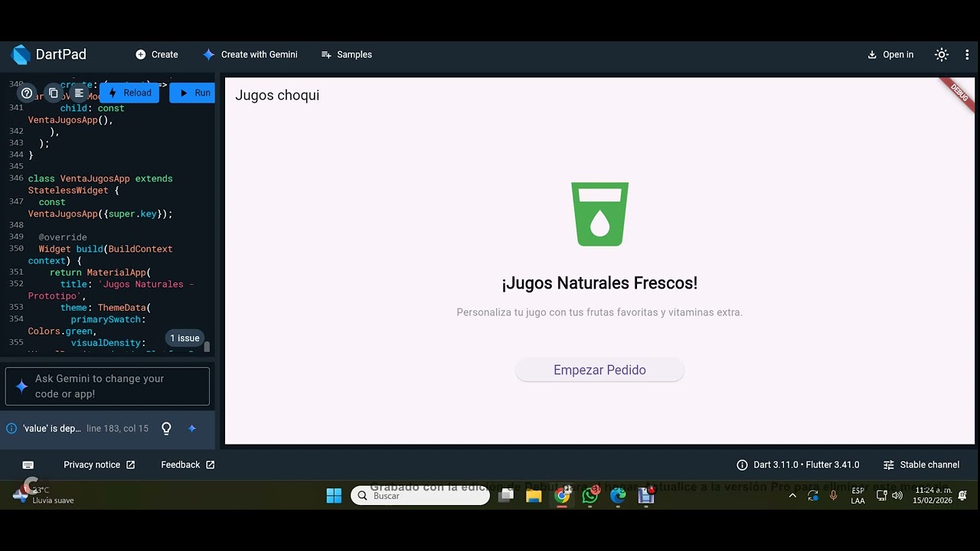Image resolution: width=980 pixels, height=551 pixels.
Task: Open the Samples dropdown
Action: (347, 54)
